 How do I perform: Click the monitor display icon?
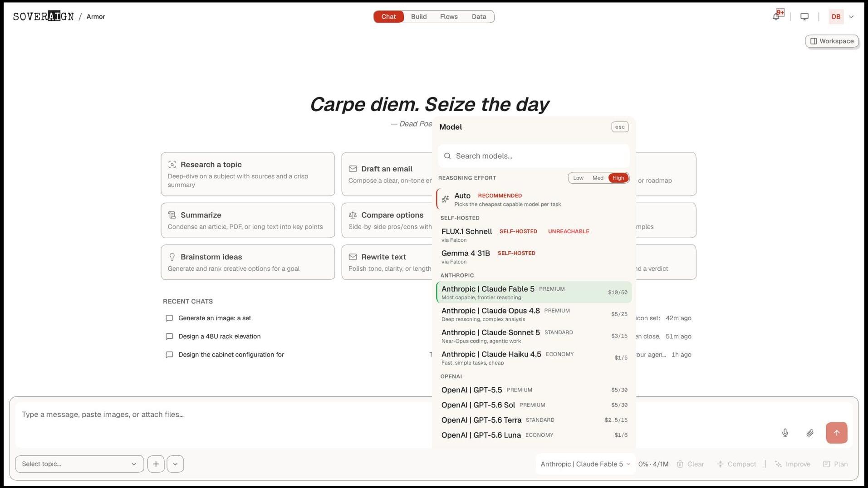[x=804, y=16]
